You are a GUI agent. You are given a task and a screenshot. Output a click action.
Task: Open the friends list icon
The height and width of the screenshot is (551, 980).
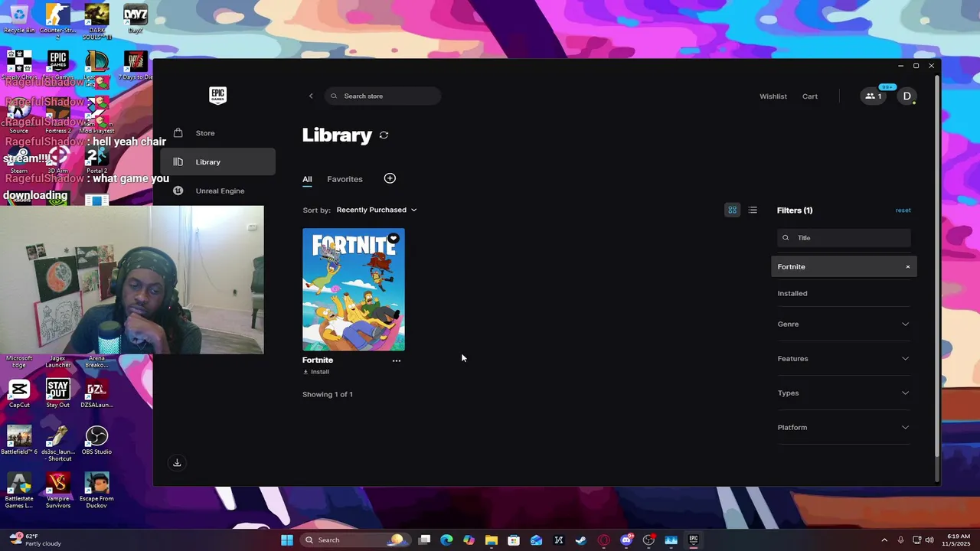point(873,96)
